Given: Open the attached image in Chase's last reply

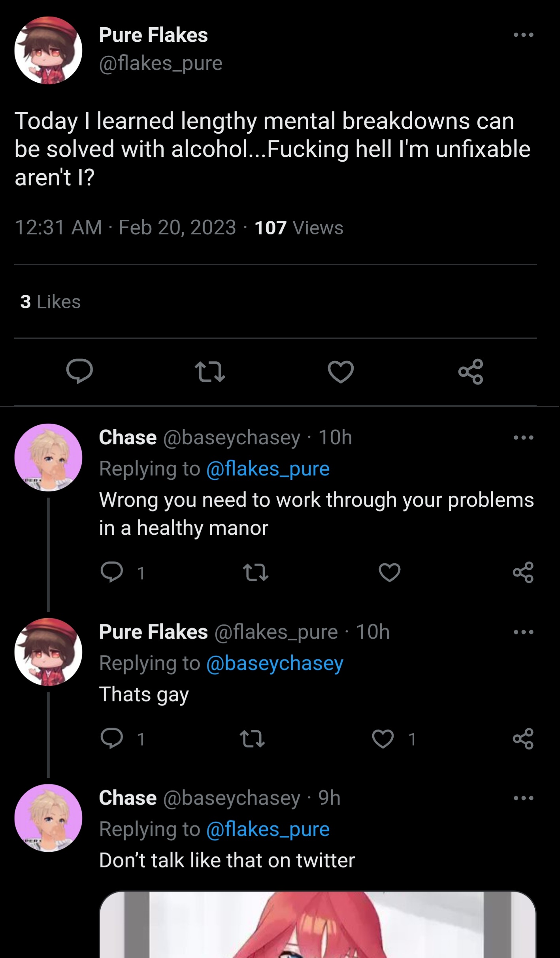Looking at the screenshot, I should tap(317, 925).
